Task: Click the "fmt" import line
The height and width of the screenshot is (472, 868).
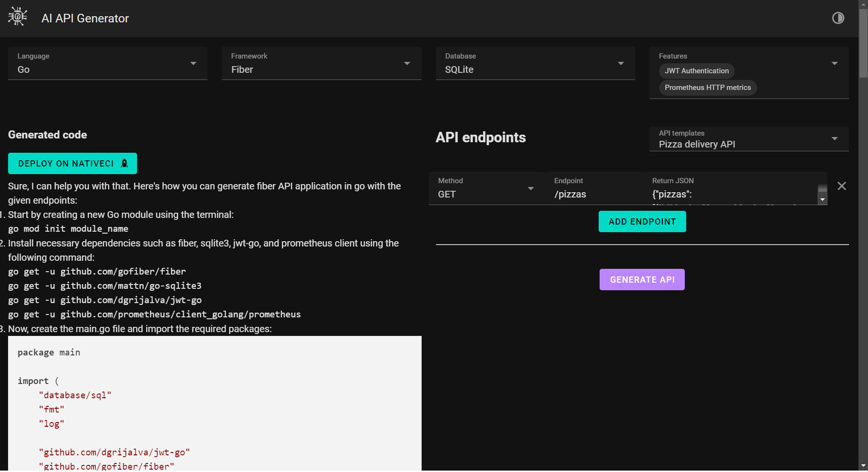Action: pos(51,410)
